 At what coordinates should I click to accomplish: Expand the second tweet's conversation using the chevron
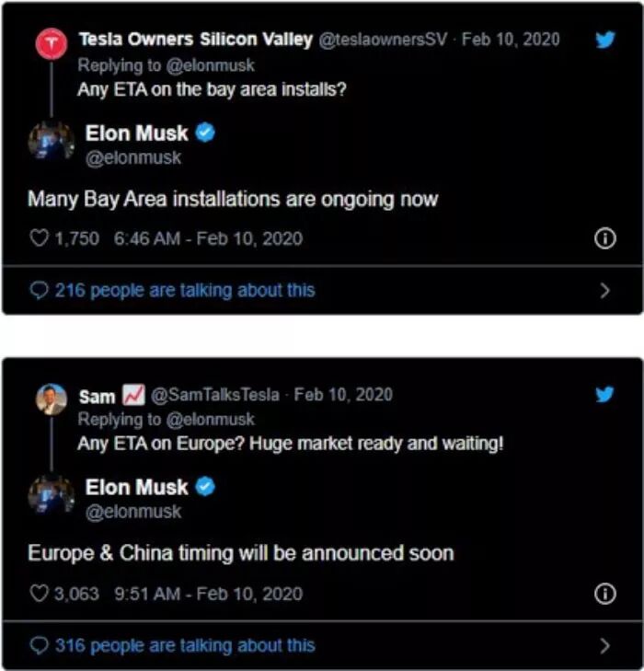coord(604,645)
